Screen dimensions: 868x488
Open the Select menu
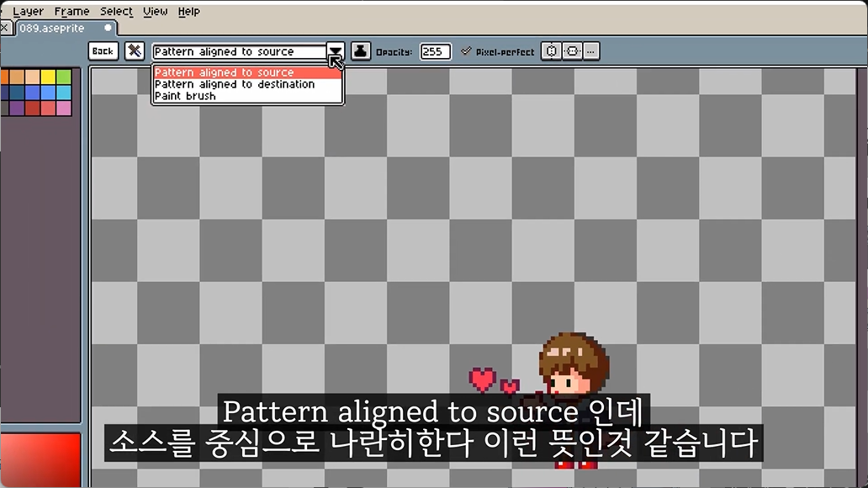click(x=116, y=11)
